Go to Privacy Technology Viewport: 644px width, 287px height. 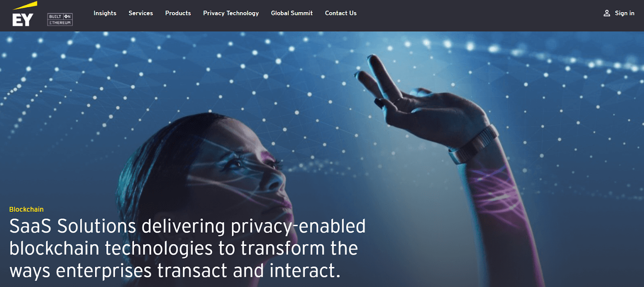(x=231, y=13)
